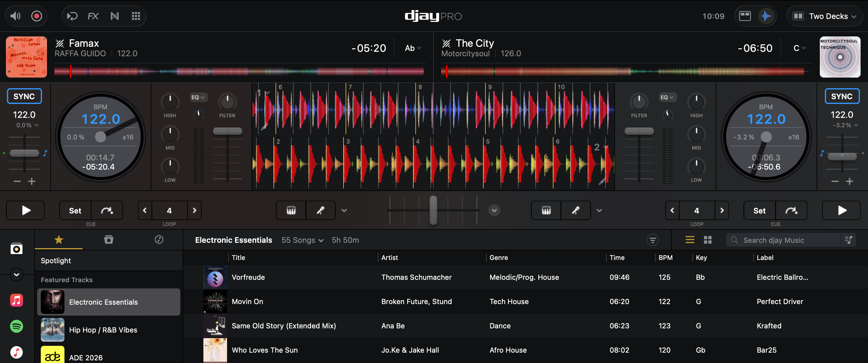Toggle SYNC on the left deck

(24, 97)
